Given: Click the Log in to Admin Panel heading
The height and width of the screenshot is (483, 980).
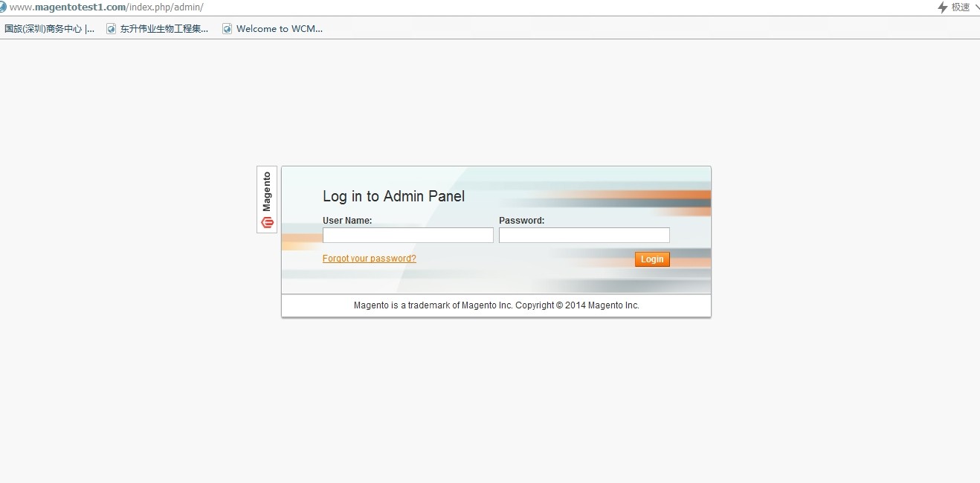Looking at the screenshot, I should (393, 196).
